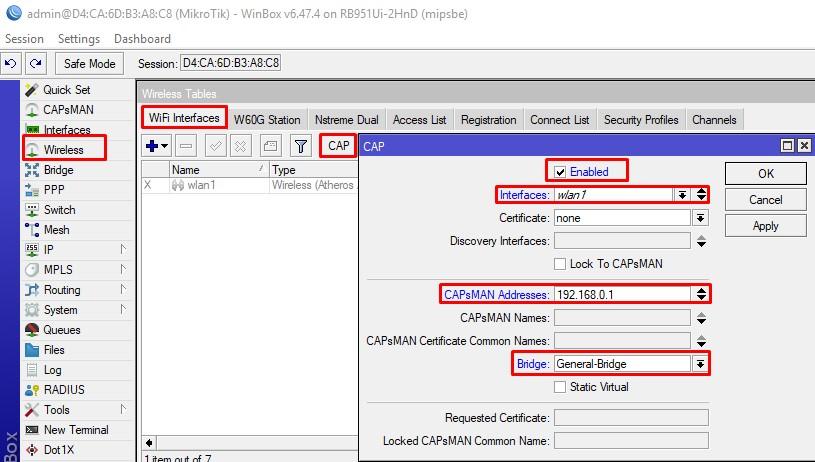815x462 pixels.
Task: Click the blue plus add icon
Action: coord(156,146)
